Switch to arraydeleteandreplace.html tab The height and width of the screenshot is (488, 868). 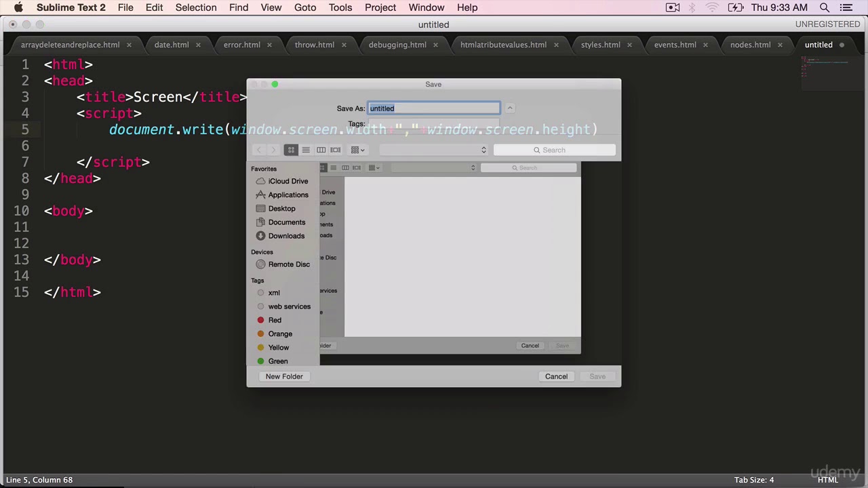pos(71,45)
